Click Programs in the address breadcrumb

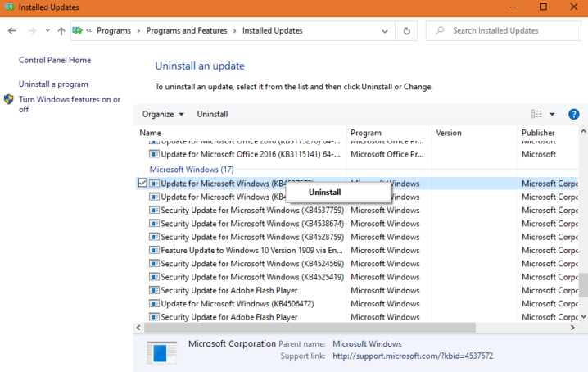pyautogui.click(x=114, y=31)
